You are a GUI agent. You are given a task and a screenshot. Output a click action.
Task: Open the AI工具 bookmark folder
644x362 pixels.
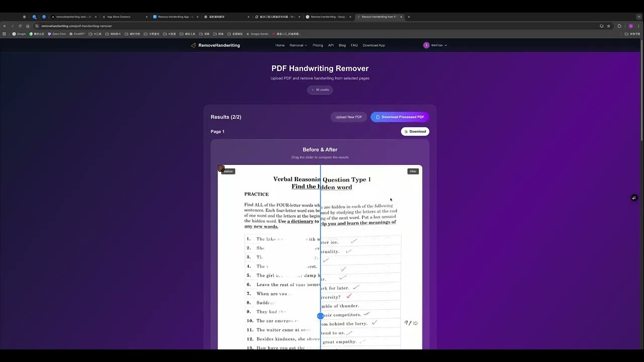[x=95, y=34]
